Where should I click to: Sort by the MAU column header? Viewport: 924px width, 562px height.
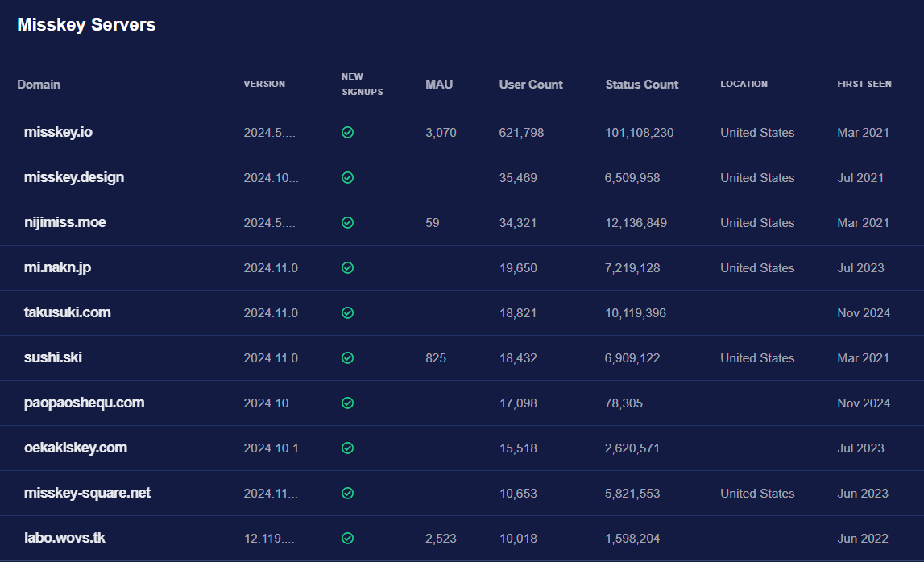[439, 85]
